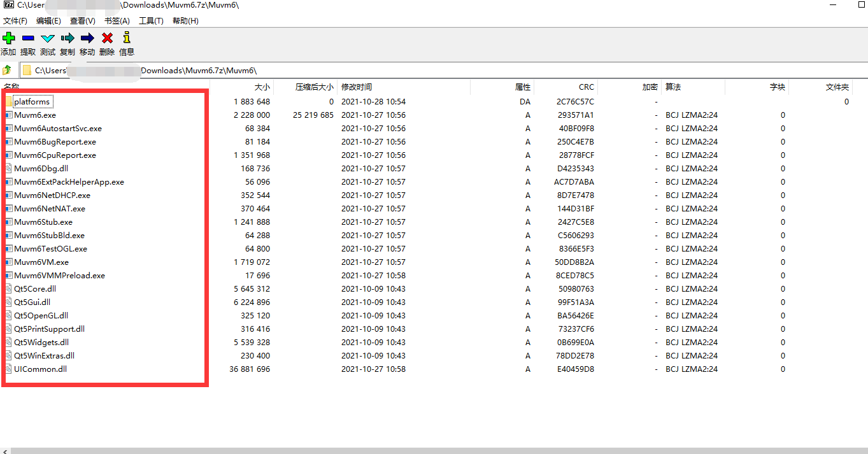Click the DA attribute of platforms row
This screenshot has width=868, height=454.
point(525,102)
